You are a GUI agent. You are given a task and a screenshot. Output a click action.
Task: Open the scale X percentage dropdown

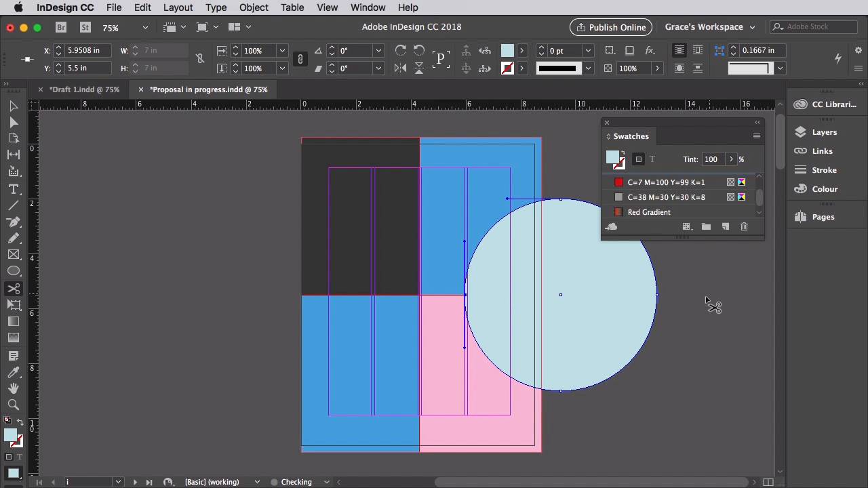tap(282, 51)
